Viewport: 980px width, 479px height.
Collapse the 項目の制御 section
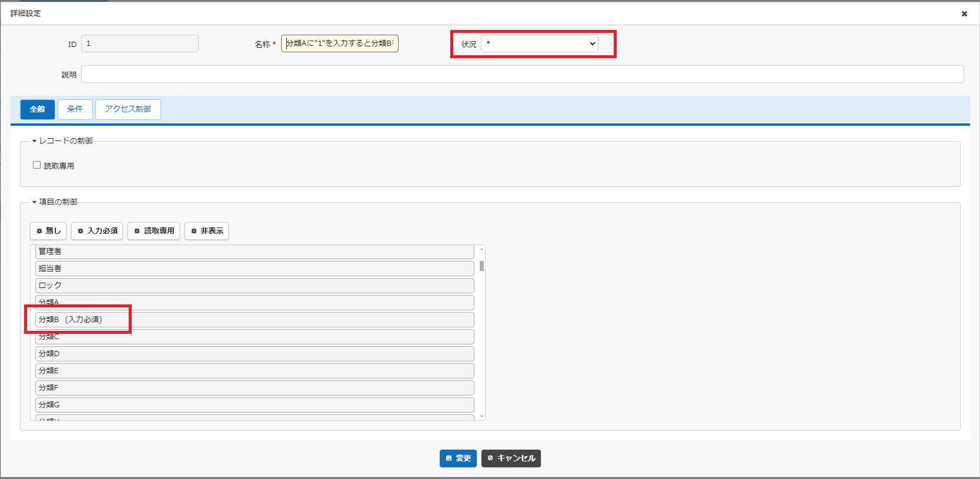point(55,202)
